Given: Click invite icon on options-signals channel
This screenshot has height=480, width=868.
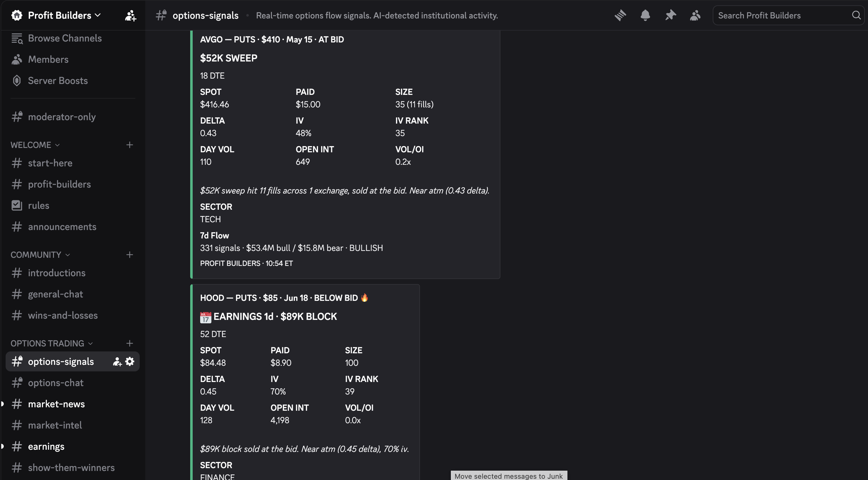Looking at the screenshot, I should (117, 362).
